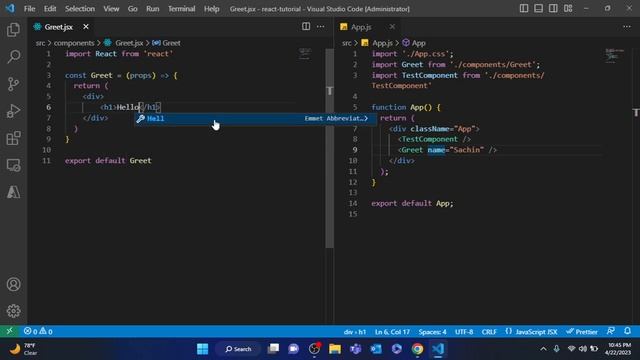This screenshot has height=360, width=640.
Task: Click div › h1 status bar entry
Action: 355,331
